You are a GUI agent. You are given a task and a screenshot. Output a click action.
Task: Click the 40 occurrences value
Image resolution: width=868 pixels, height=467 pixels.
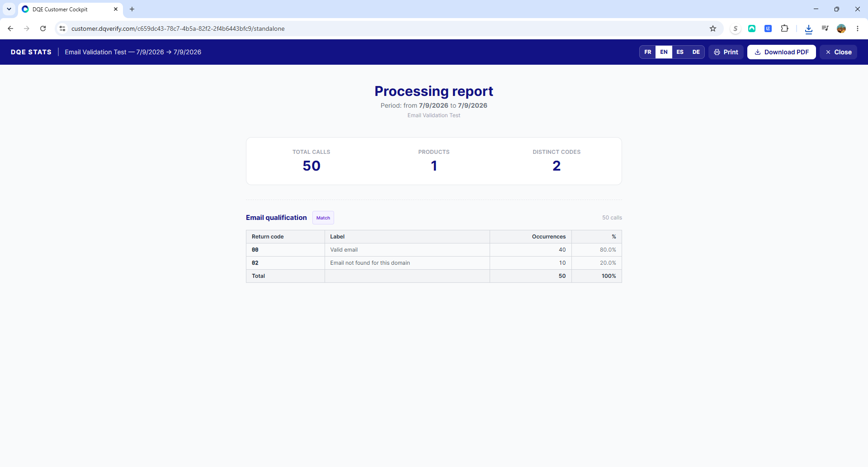(x=562, y=250)
